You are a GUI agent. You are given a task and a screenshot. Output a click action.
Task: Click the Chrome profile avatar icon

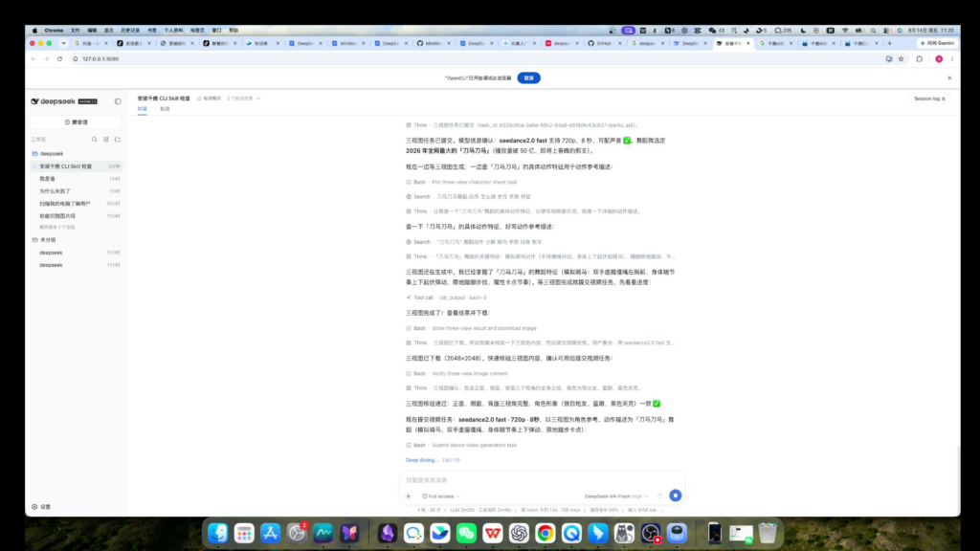coord(939,58)
